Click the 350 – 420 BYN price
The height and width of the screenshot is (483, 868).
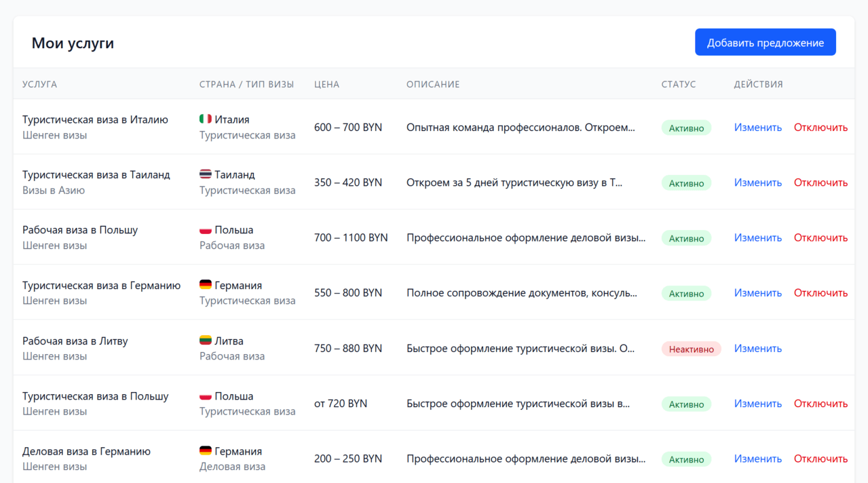coord(348,182)
